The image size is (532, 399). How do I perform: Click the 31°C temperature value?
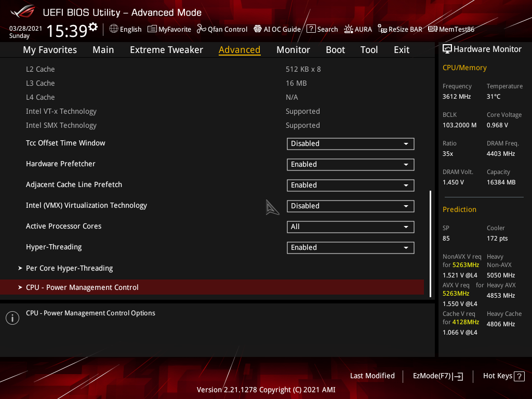pos(494,96)
